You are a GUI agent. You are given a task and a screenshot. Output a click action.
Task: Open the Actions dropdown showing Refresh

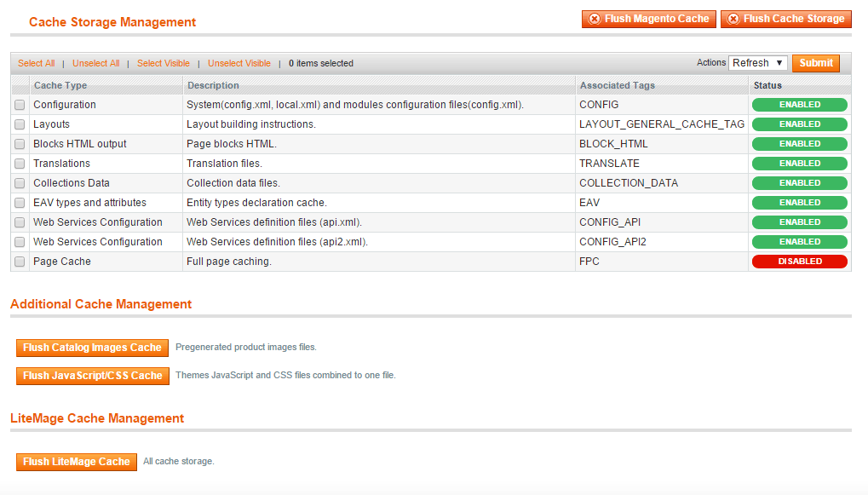pos(758,63)
